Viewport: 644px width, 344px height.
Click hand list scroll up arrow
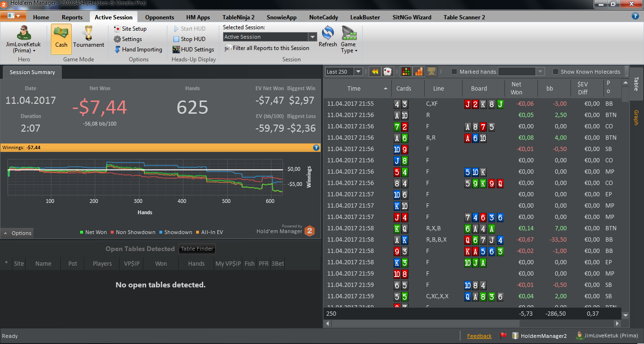point(626,83)
